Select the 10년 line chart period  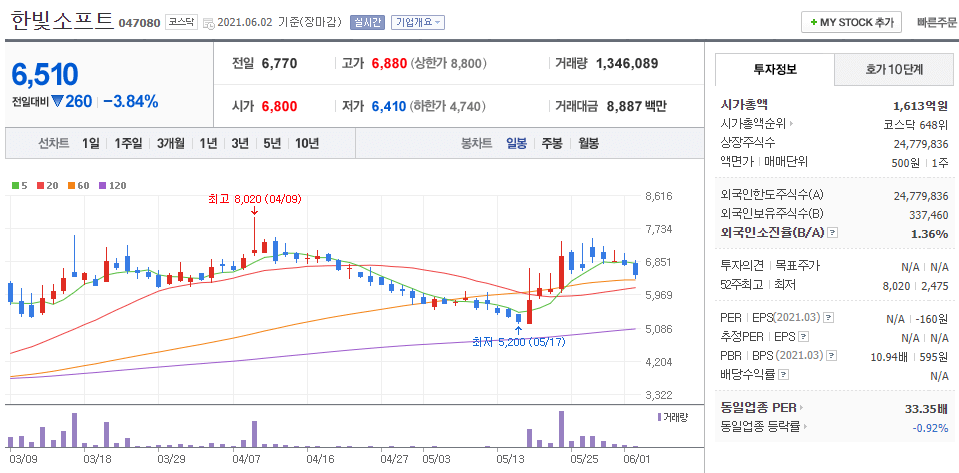(307, 144)
